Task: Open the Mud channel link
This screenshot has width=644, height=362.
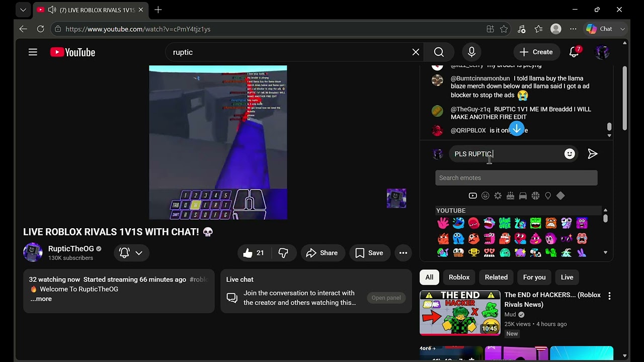Action: click(510, 315)
